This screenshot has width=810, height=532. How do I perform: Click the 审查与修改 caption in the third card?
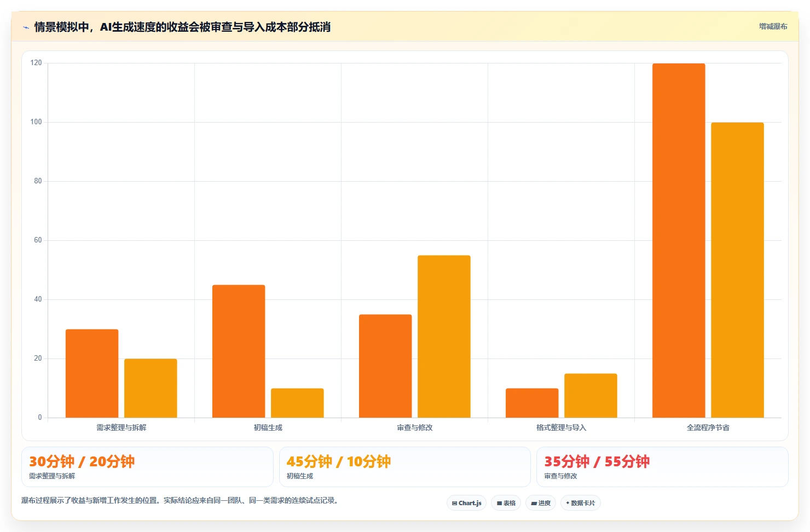pos(560,476)
